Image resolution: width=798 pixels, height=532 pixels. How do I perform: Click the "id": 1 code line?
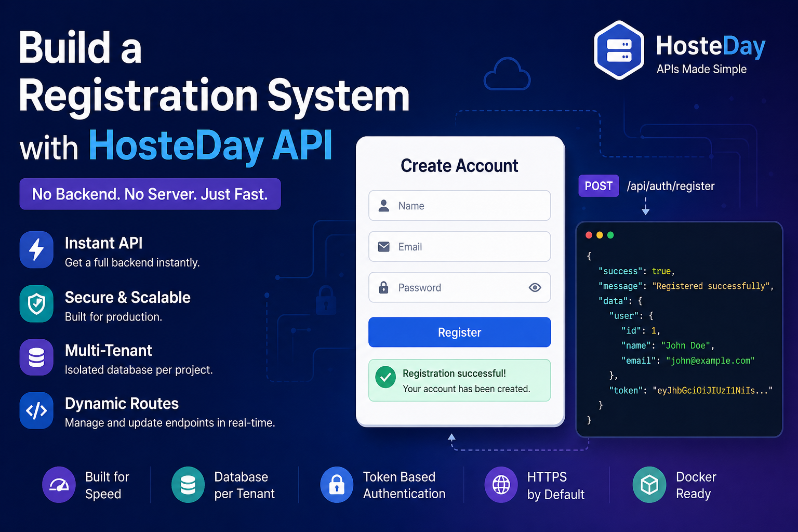(x=640, y=330)
